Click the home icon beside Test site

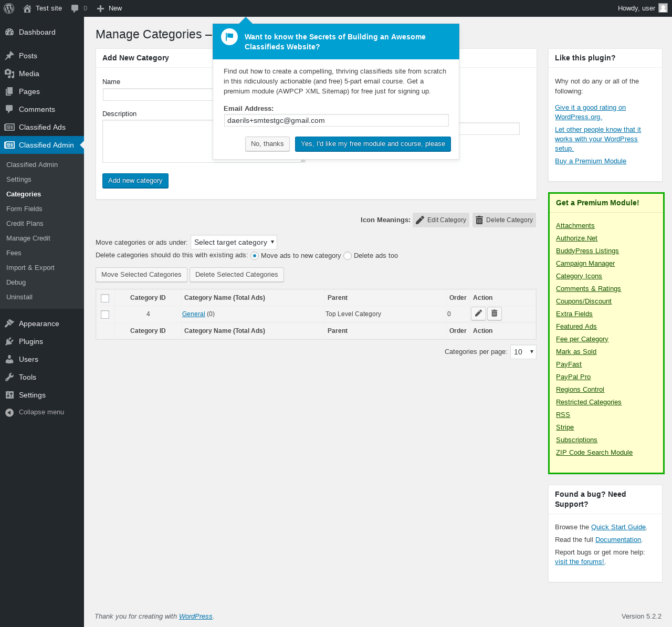pyautogui.click(x=27, y=8)
